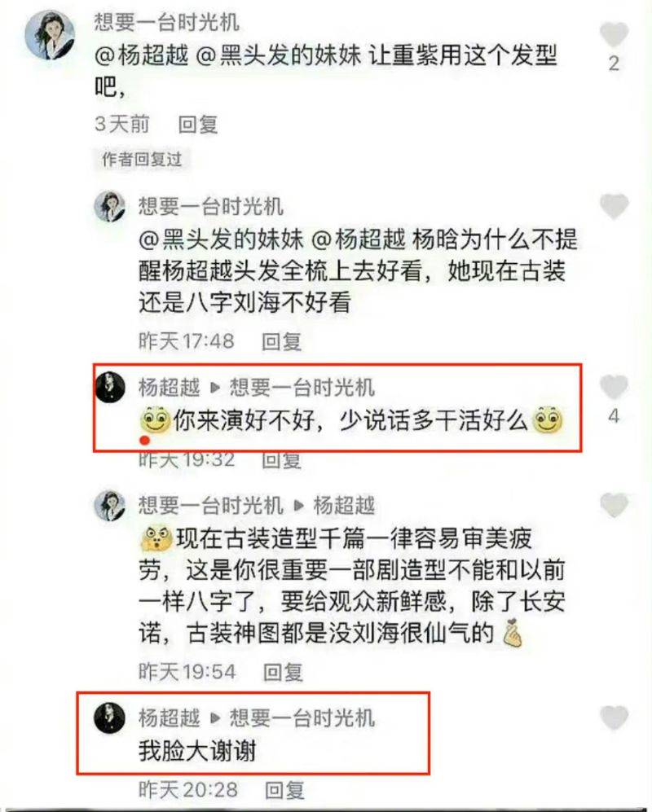
Task: Like 杨超越's reply with 4 likes
Action: click(614, 388)
